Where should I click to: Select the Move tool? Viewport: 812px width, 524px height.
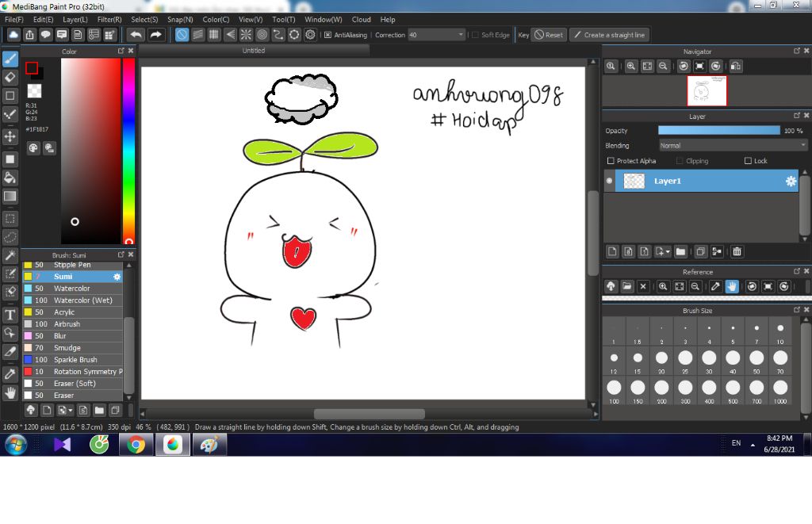pyautogui.click(x=10, y=136)
